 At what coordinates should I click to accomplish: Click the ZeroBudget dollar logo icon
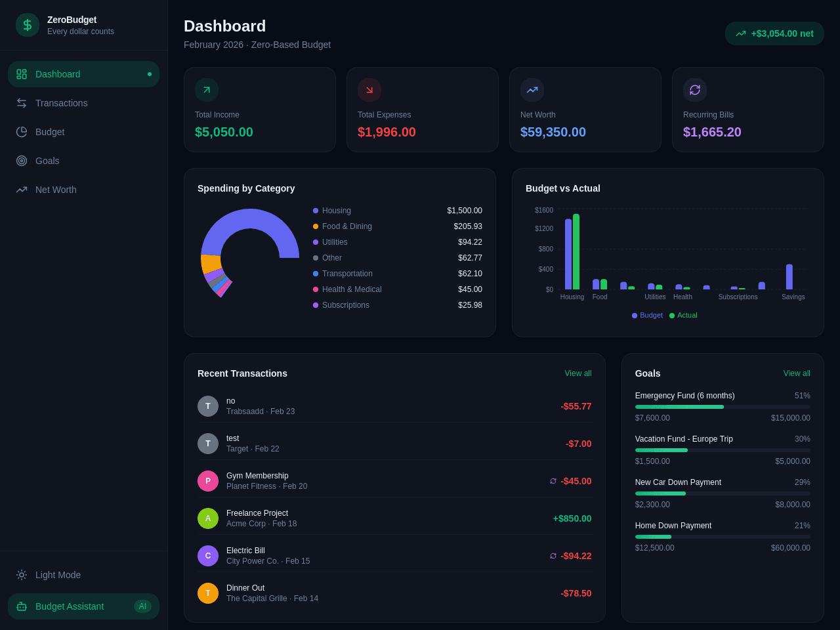pos(28,25)
